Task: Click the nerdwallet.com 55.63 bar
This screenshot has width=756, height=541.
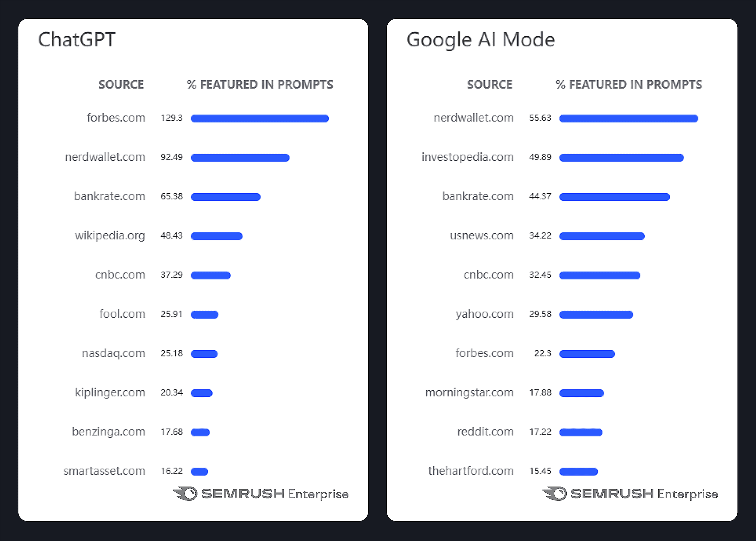Action: [628, 119]
